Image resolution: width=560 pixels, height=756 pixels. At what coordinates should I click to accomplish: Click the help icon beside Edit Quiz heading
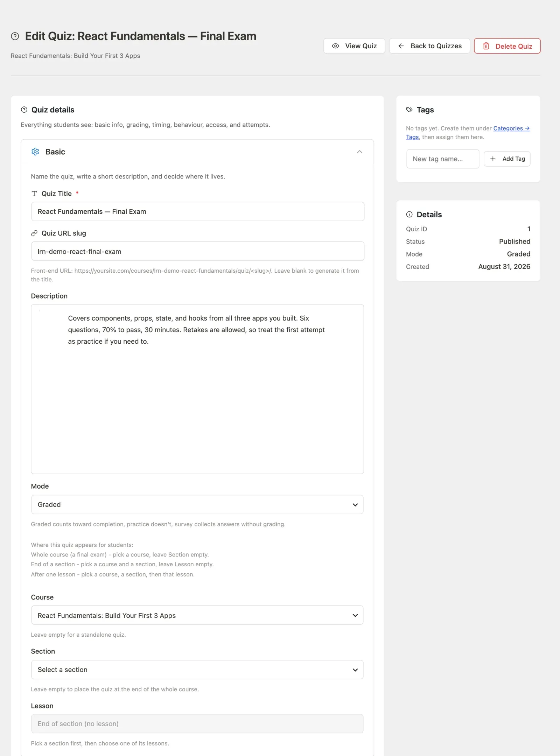pyautogui.click(x=15, y=36)
